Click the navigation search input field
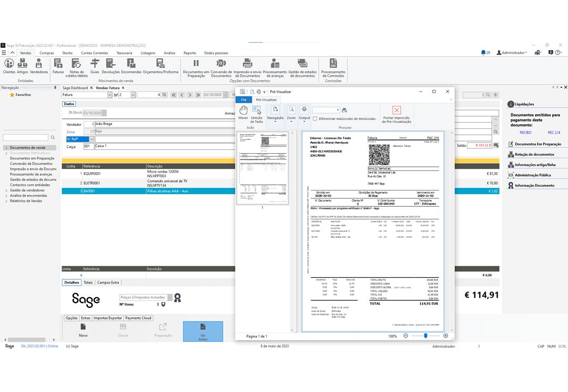Viewport: 568px width, 392px height. tap(25, 138)
